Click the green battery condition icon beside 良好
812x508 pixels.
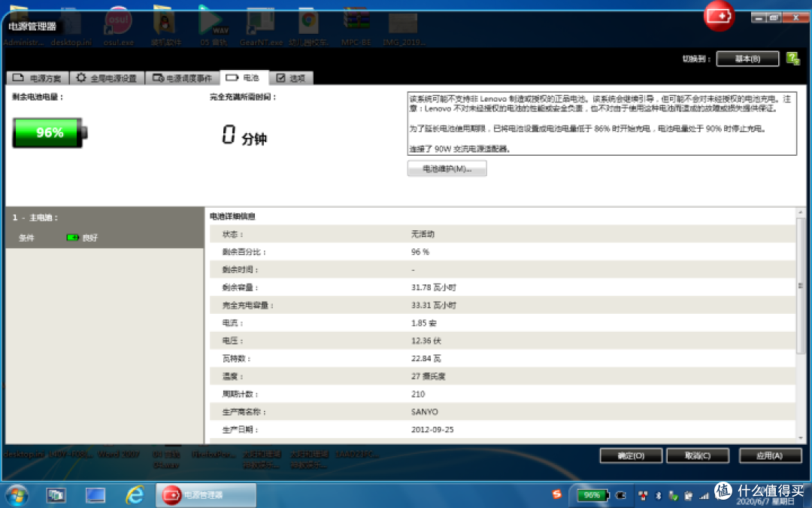point(72,237)
